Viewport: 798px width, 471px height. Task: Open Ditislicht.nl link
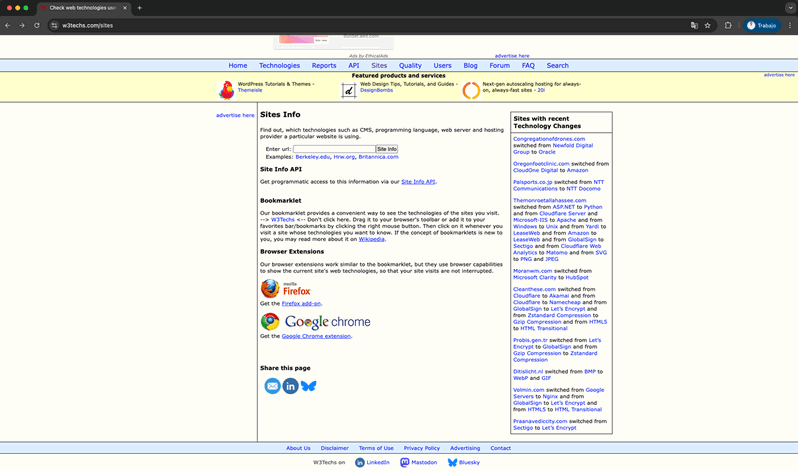[x=528, y=372]
